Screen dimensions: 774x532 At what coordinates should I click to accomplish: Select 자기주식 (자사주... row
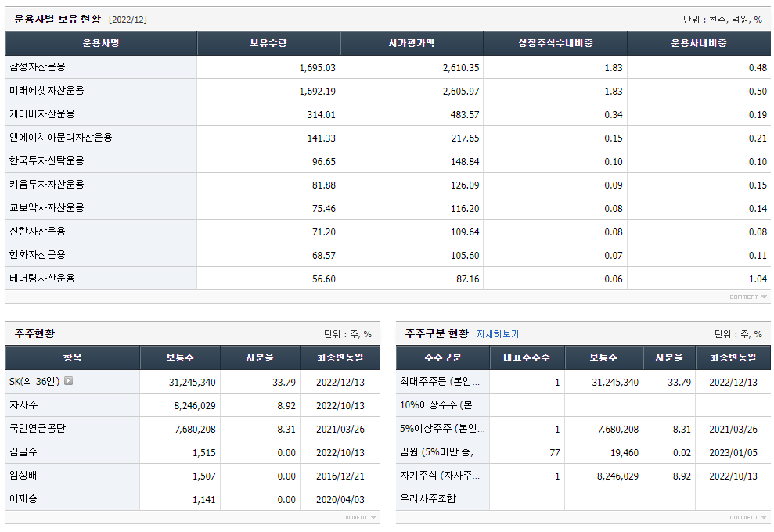pyautogui.click(x=440, y=475)
